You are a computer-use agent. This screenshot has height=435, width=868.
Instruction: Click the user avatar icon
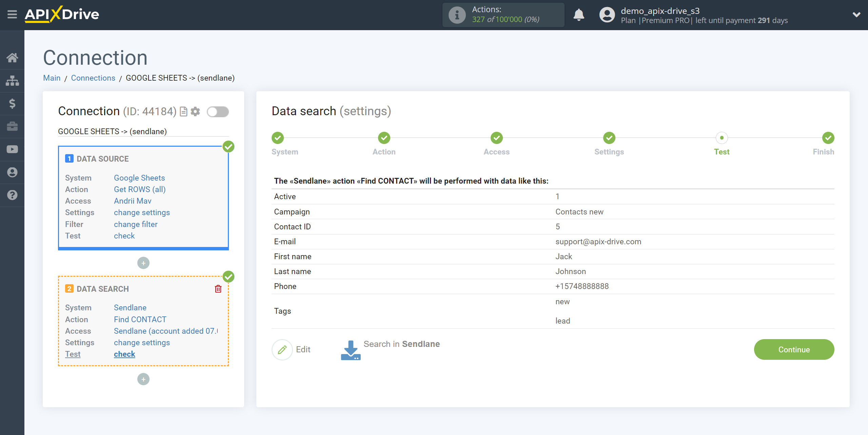coord(607,15)
